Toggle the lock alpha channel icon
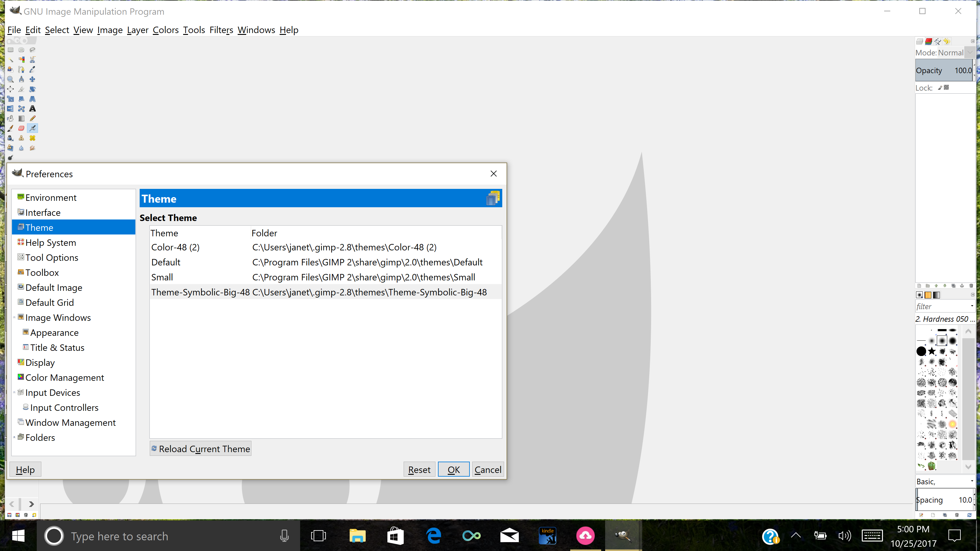 click(947, 88)
